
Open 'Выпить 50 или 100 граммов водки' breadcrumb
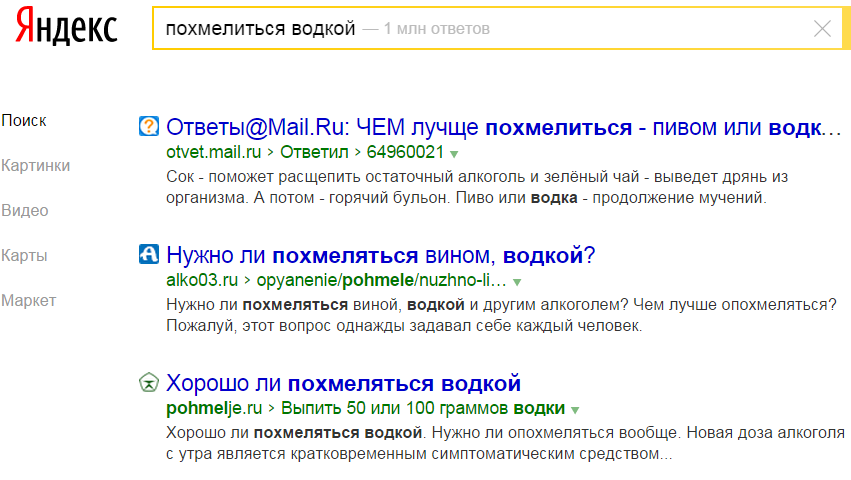point(423,408)
